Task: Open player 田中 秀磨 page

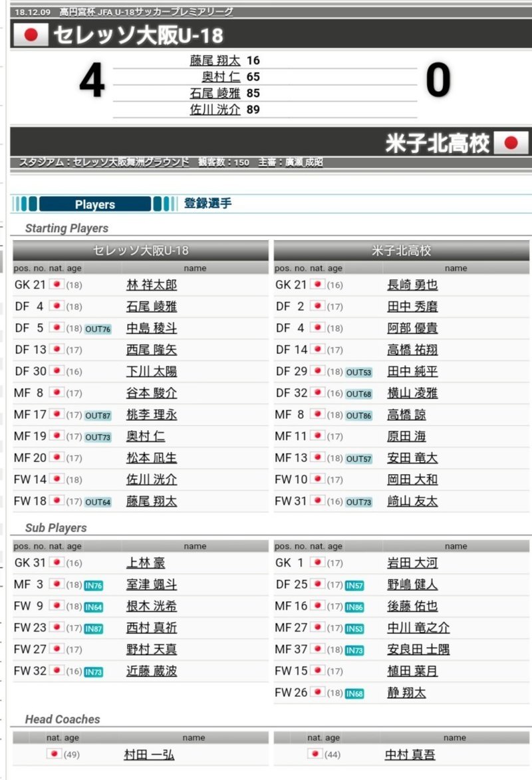Action: click(x=412, y=307)
